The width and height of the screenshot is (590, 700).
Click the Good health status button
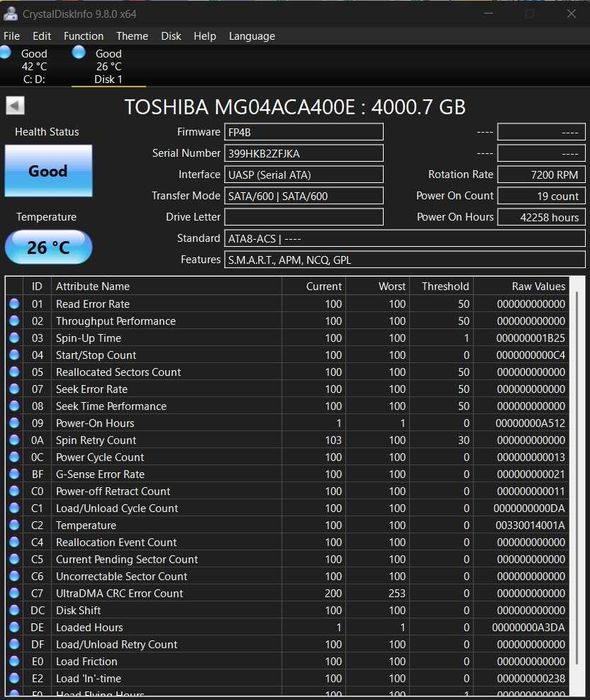coord(48,171)
